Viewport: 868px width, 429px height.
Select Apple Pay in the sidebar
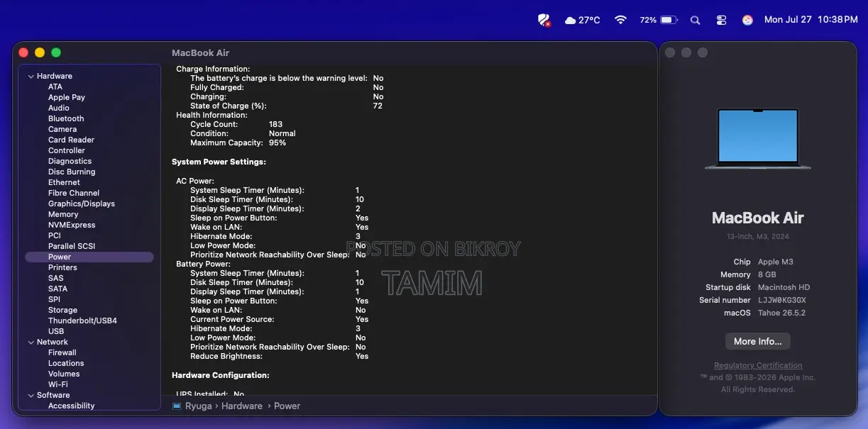click(x=67, y=97)
